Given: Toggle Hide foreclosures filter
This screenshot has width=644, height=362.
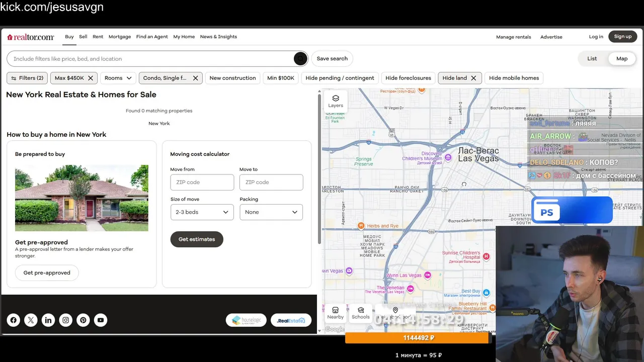Looking at the screenshot, I should click(x=408, y=78).
